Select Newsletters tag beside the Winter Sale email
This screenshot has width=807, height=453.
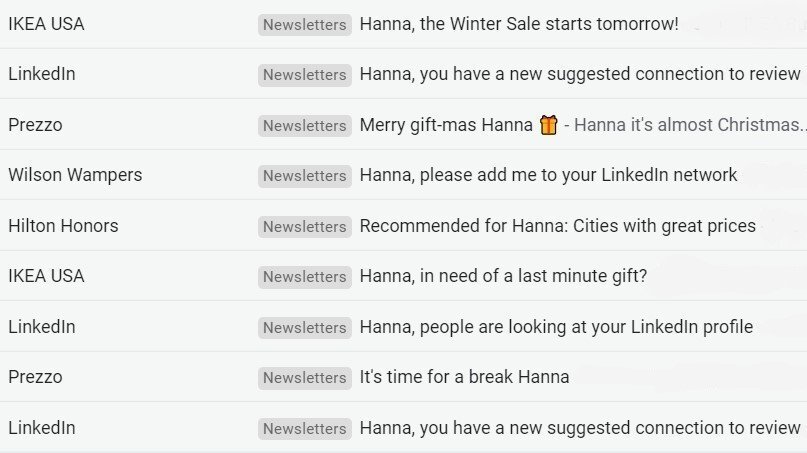click(x=304, y=25)
